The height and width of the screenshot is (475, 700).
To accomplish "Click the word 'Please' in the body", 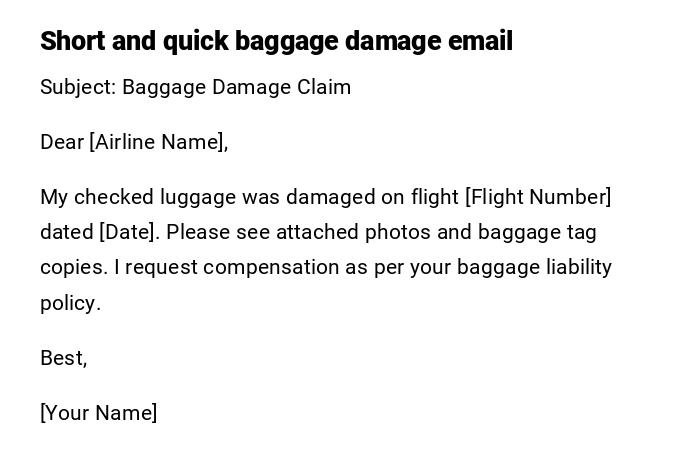I will click(200, 232).
